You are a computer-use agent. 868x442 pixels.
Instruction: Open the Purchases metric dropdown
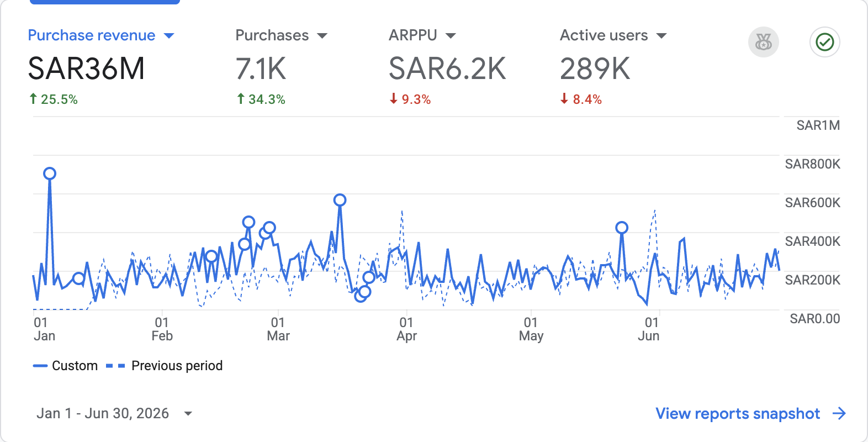tap(281, 35)
